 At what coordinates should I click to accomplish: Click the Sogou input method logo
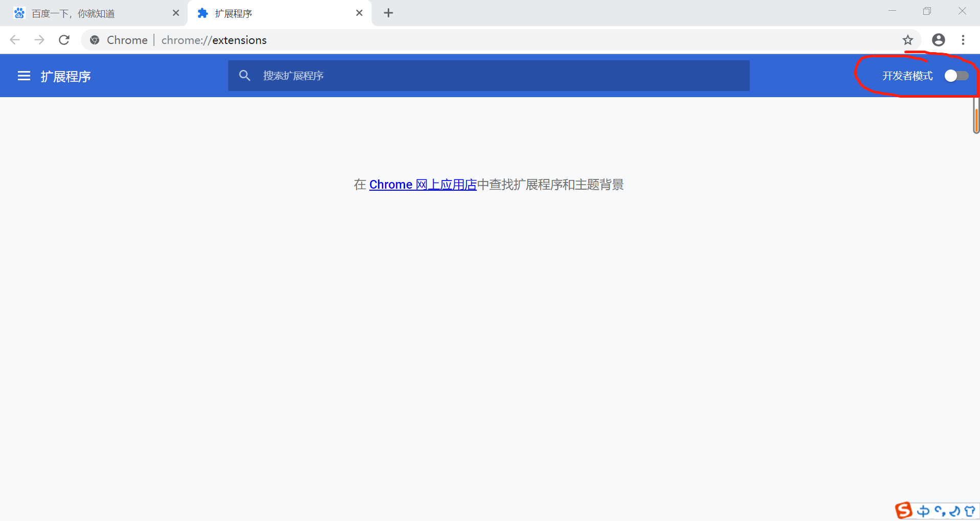point(903,511)
